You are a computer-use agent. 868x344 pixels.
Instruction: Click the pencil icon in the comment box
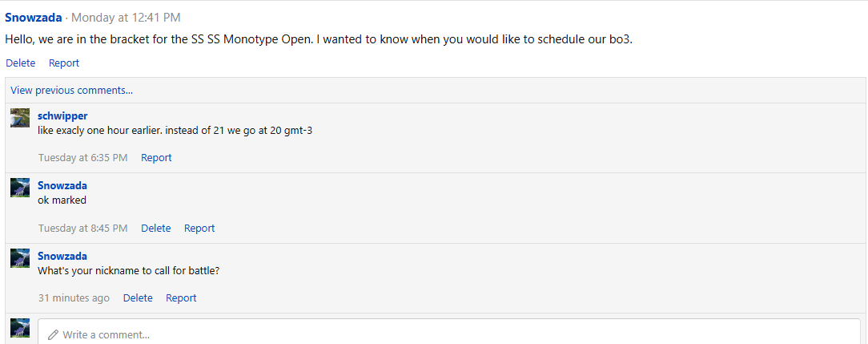click(x=54, y=334)
